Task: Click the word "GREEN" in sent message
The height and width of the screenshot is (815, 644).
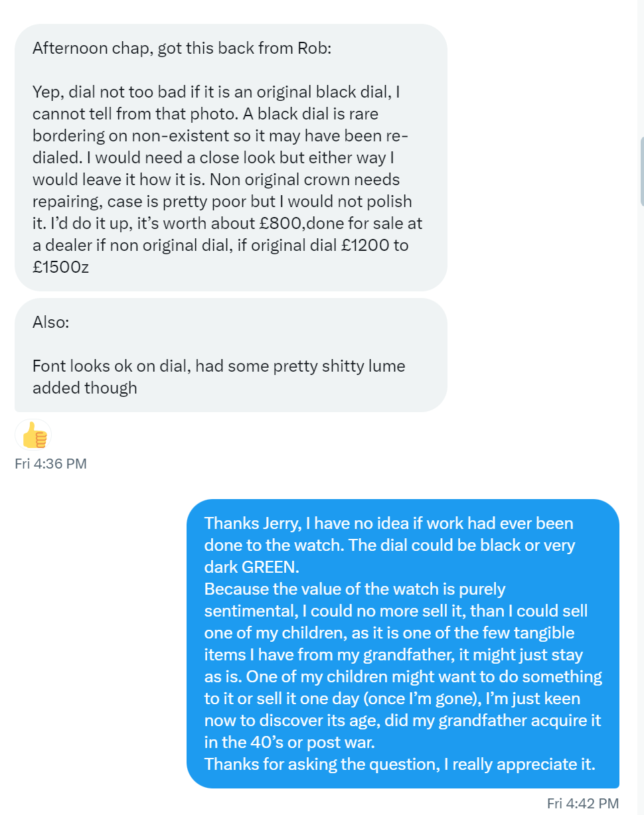Action: coord(268,567)
